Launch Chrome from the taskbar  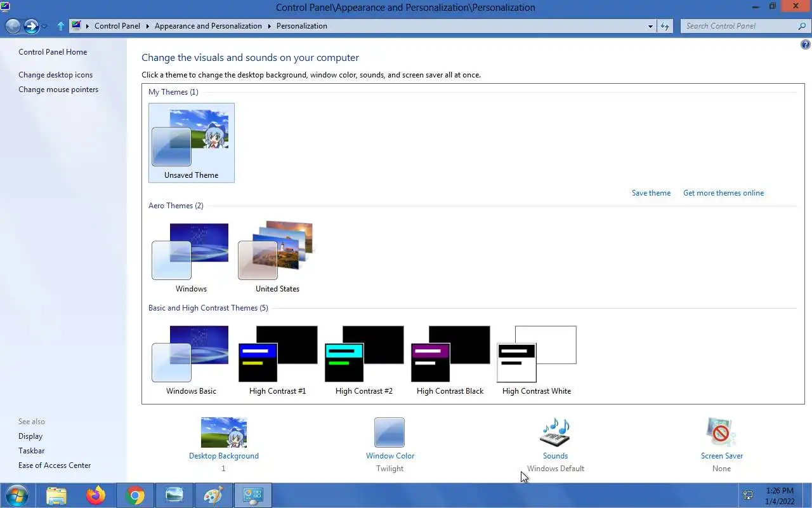135,495
